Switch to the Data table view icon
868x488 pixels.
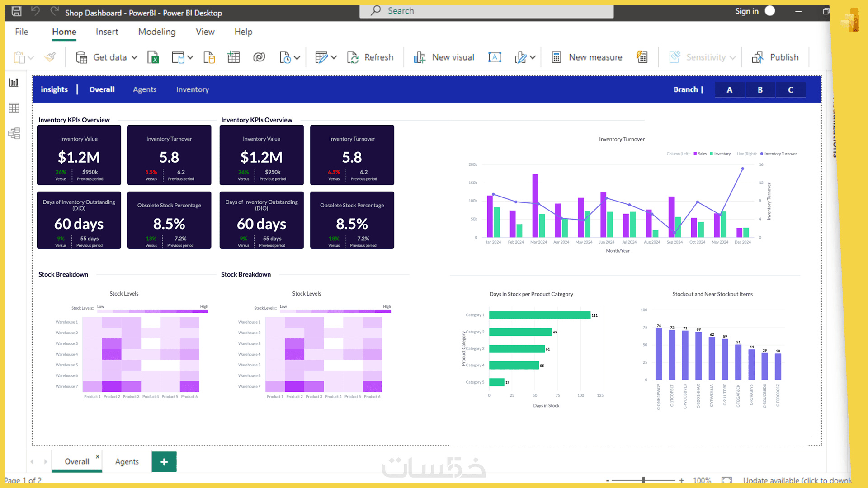click(14, 108)
